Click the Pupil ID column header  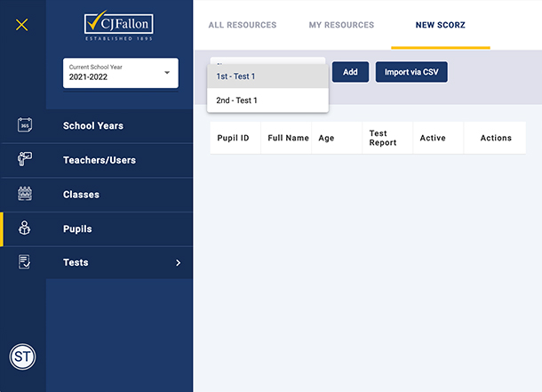(233, 138)
